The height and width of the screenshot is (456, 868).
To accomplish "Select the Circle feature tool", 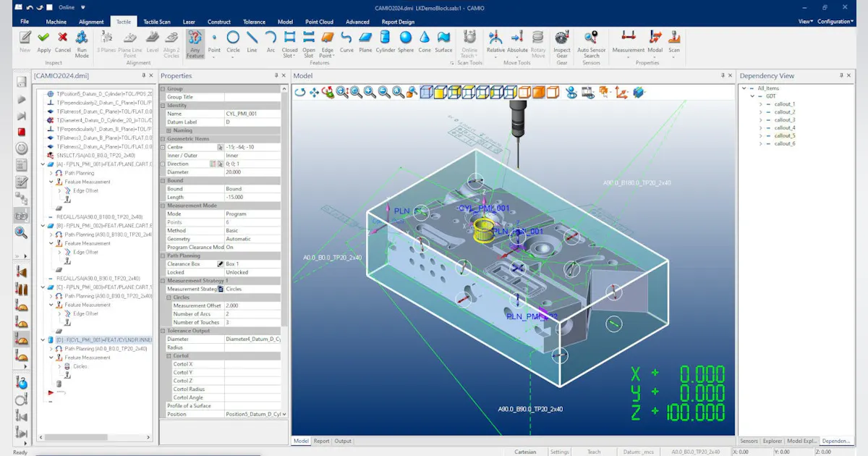I will [231, 41].
